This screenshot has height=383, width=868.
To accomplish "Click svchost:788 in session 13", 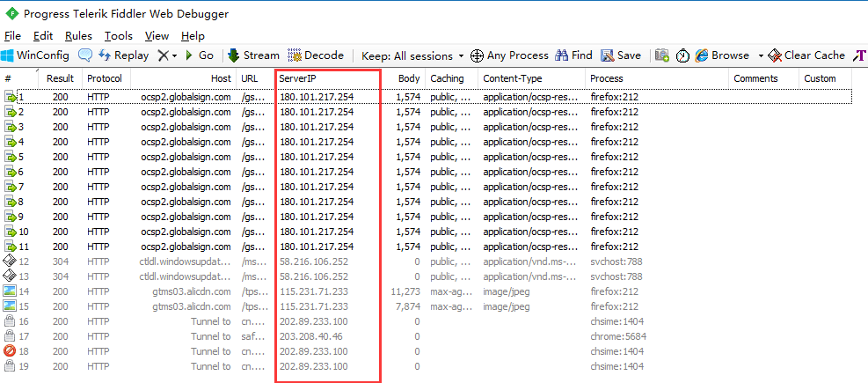I will (616, 276).
